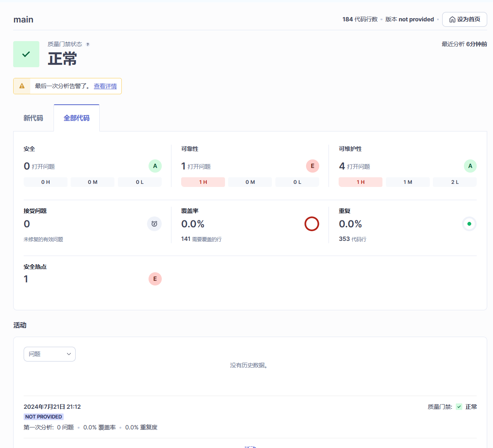Screen dimensions: 493x448
Task: Click the 设为首页 button
Action: pos(464,19)
